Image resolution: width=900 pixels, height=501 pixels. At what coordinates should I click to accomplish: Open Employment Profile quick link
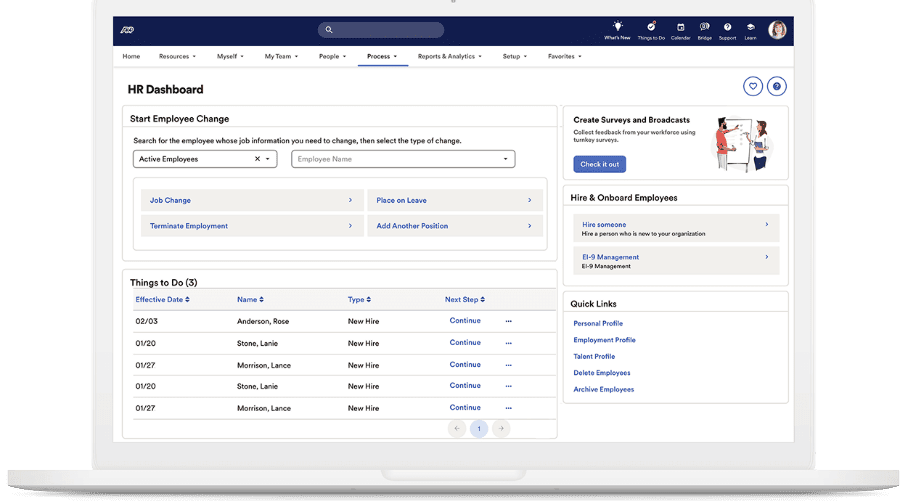pyautogui.click(x=604, y=340)
